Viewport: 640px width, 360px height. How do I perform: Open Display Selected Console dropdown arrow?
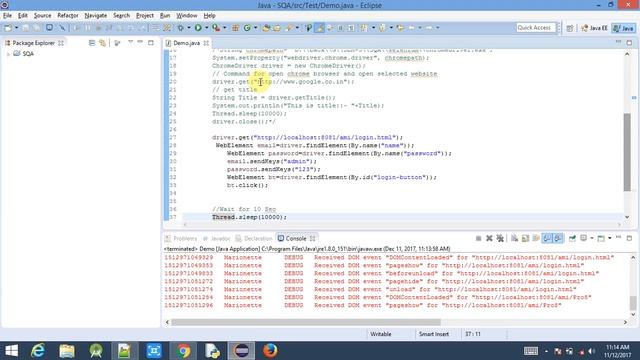point(591,238)
